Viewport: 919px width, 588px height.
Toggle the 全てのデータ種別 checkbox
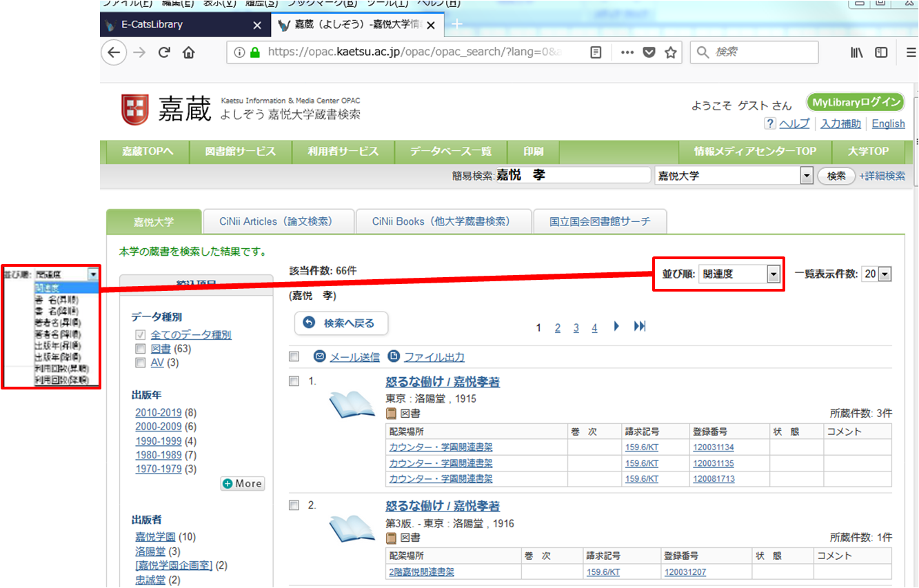point(141,335)
